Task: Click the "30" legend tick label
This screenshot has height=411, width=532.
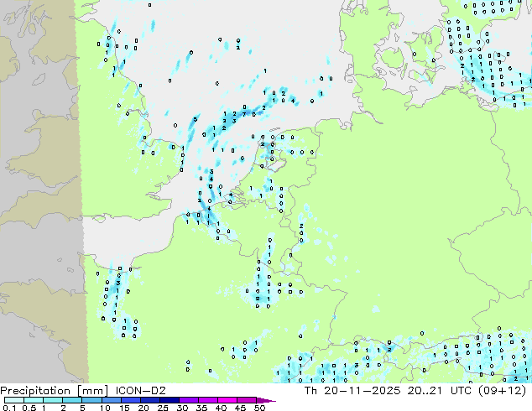Action: point(182,408)
